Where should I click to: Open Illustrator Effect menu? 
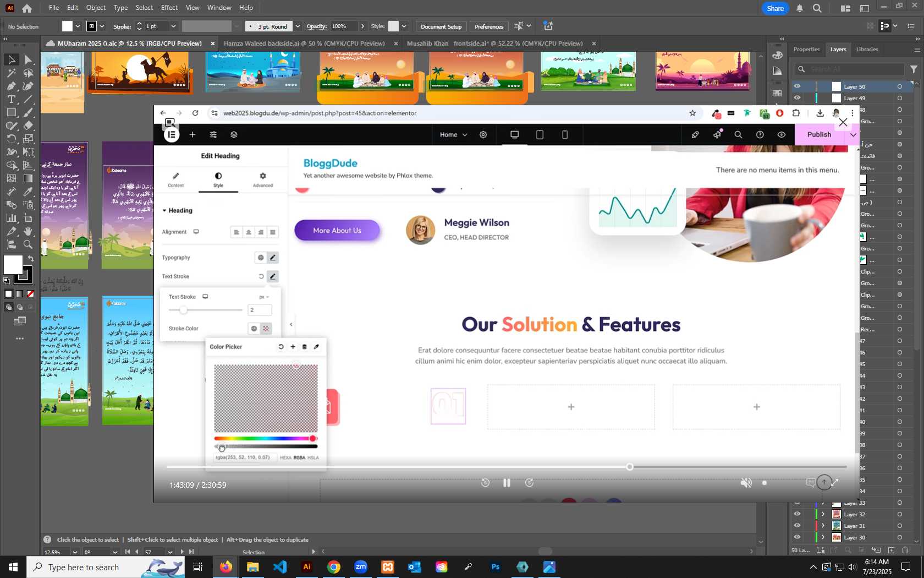tap(169, 8)
